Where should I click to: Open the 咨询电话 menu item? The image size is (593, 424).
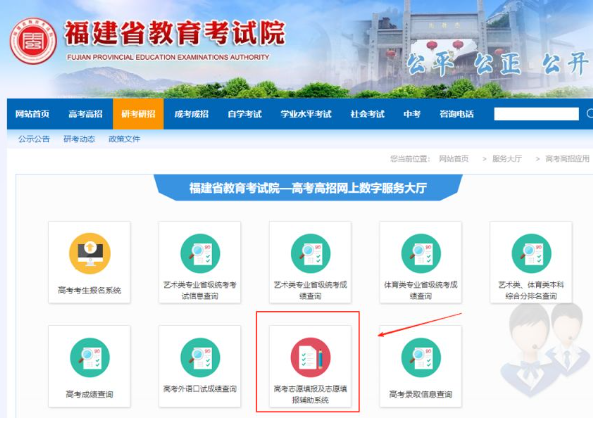[x=456, y=114]
